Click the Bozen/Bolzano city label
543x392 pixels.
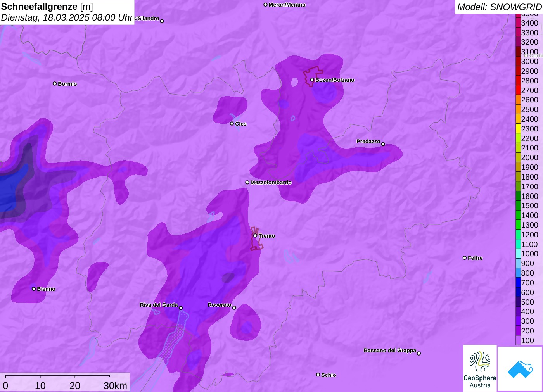click(335, 80)
